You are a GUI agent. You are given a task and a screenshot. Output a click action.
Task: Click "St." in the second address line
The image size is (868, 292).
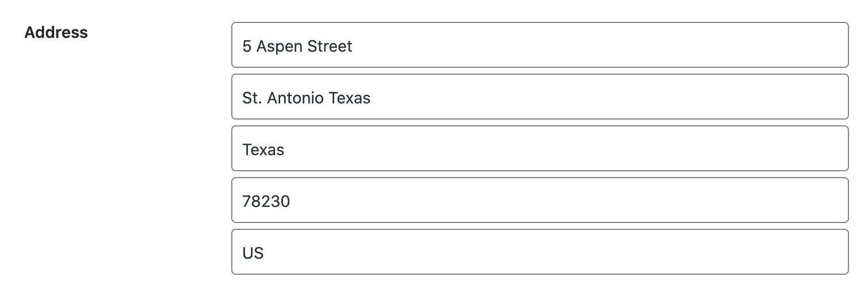pyautogui.click(x=251, y=98)
